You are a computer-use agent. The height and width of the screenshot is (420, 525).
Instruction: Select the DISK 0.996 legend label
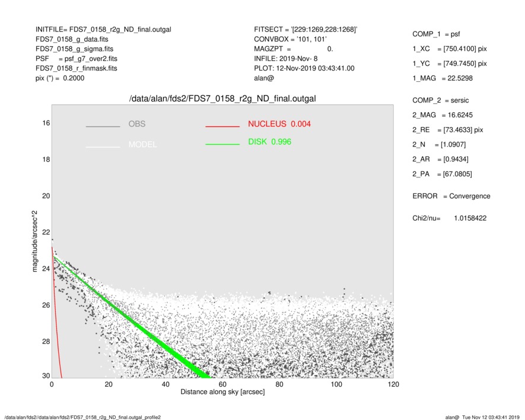point(269,142)
